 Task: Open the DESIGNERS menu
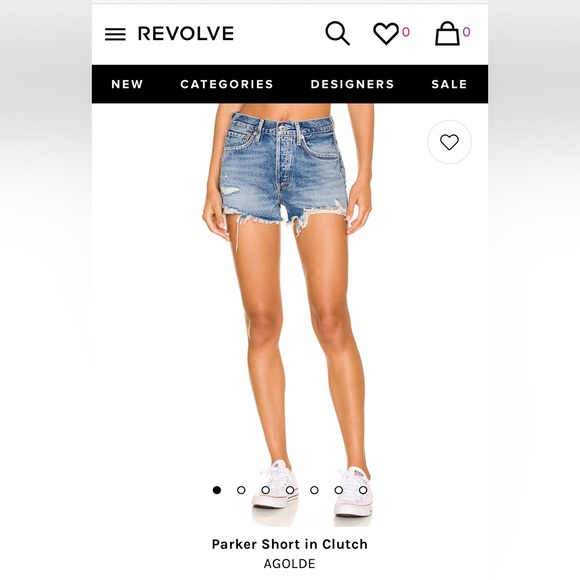tap(352, 84)
